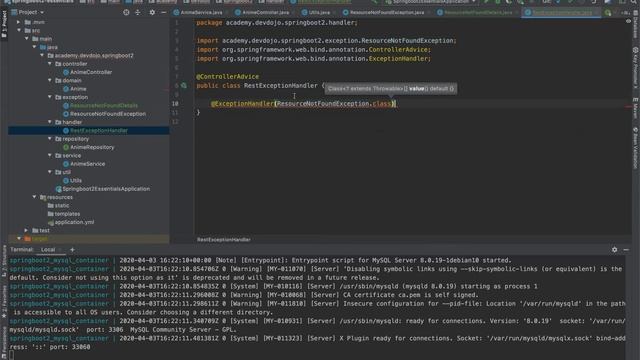
Task: Open the Favorites tool window strip button
Action: tap(4, 302)
